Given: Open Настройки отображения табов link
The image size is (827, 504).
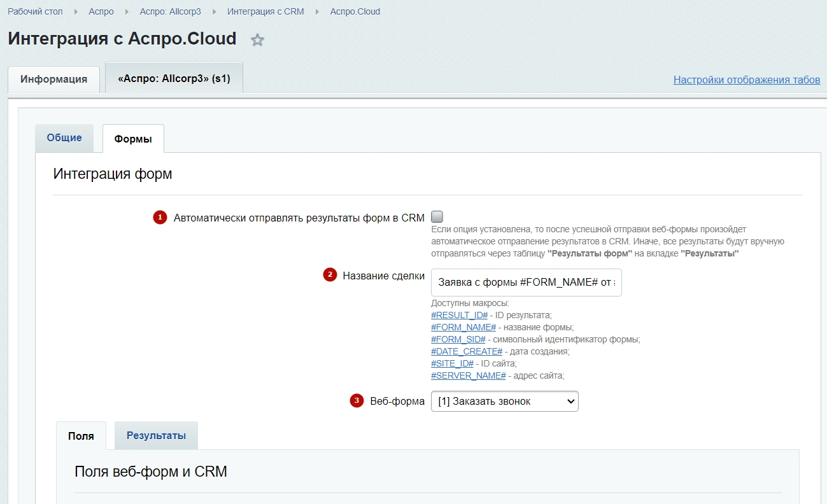Looking at the screenshot, I should pos(747,80).
